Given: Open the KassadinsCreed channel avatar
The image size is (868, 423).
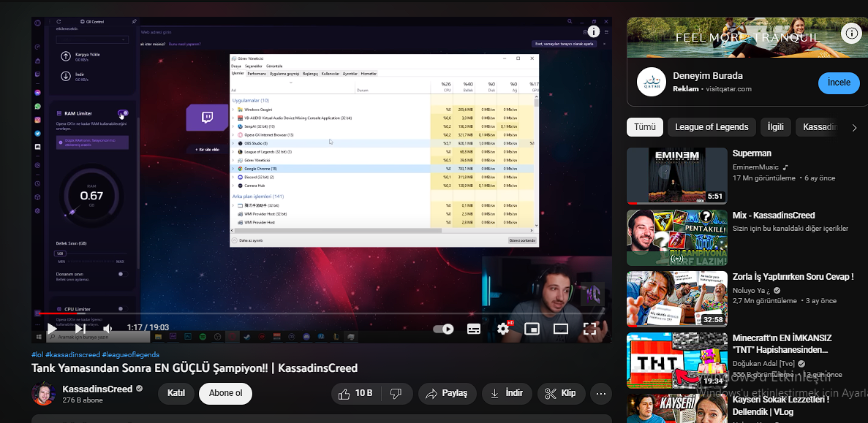Looking at the screenshot, I should (x=43, y=394).
